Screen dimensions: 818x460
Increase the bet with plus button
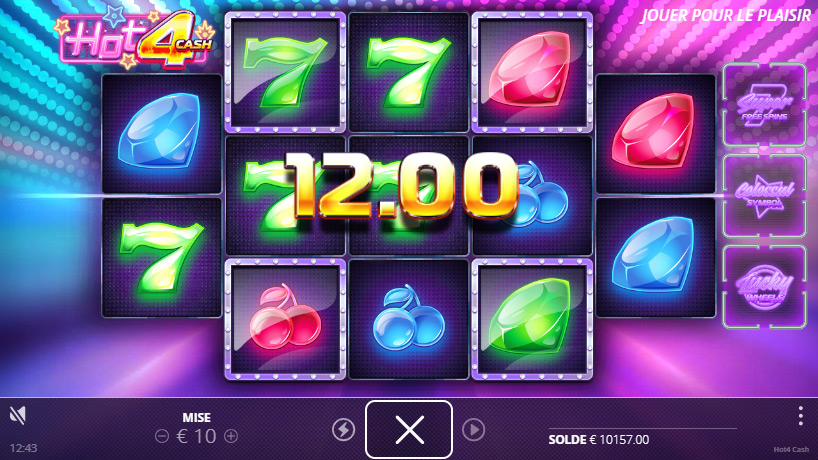click(231, 436)
